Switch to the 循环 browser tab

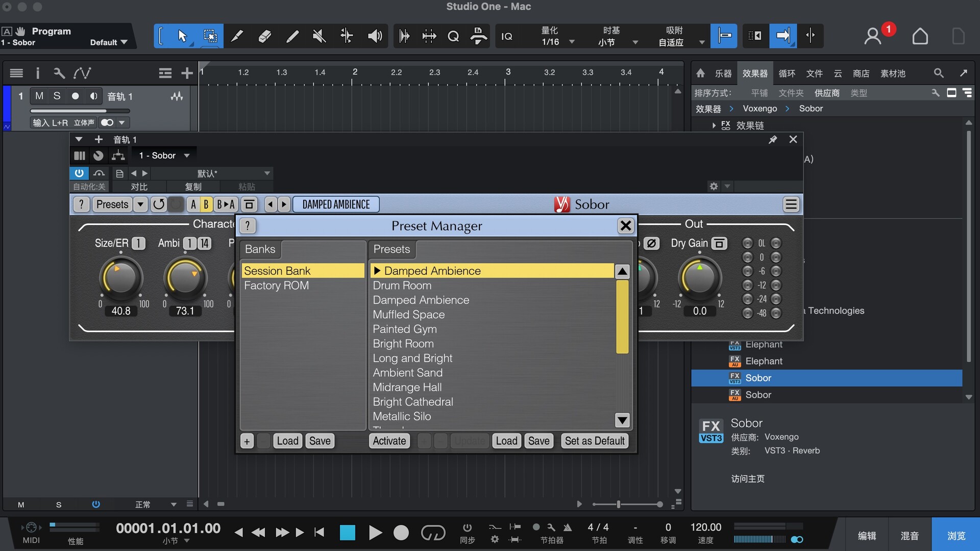787,73
